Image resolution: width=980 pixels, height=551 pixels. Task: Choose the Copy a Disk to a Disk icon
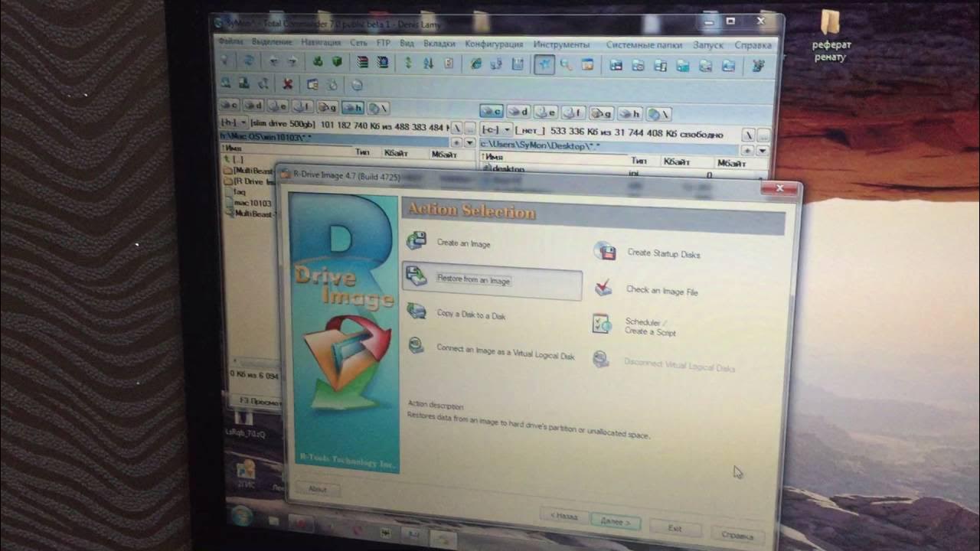[x=416, y=311]
